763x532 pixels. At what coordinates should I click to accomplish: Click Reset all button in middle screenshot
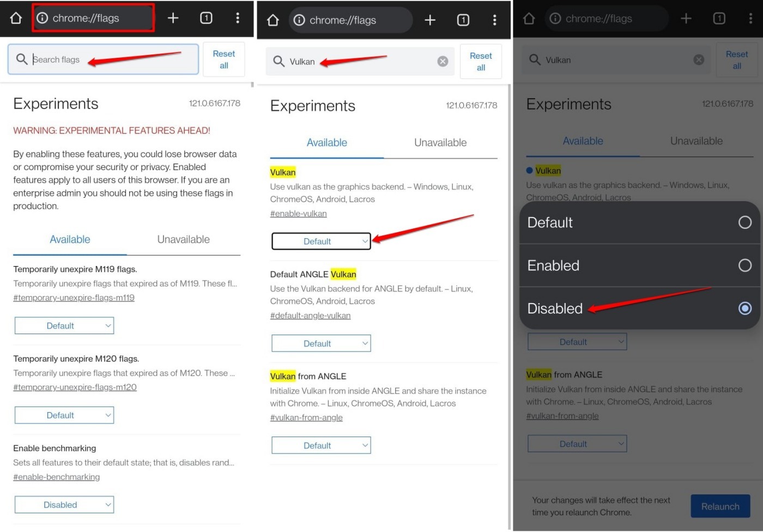click(481, 62)
